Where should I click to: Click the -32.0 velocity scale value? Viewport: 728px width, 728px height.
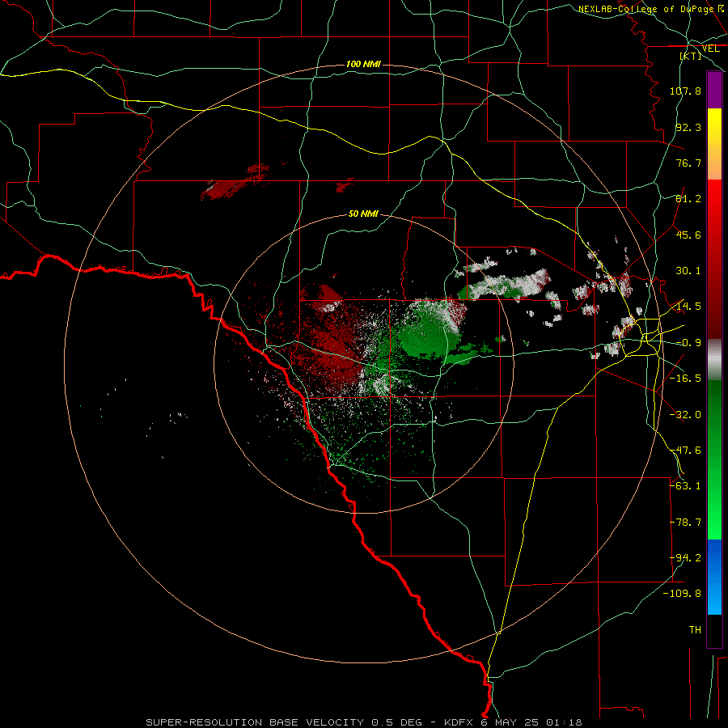pos(685,415)
